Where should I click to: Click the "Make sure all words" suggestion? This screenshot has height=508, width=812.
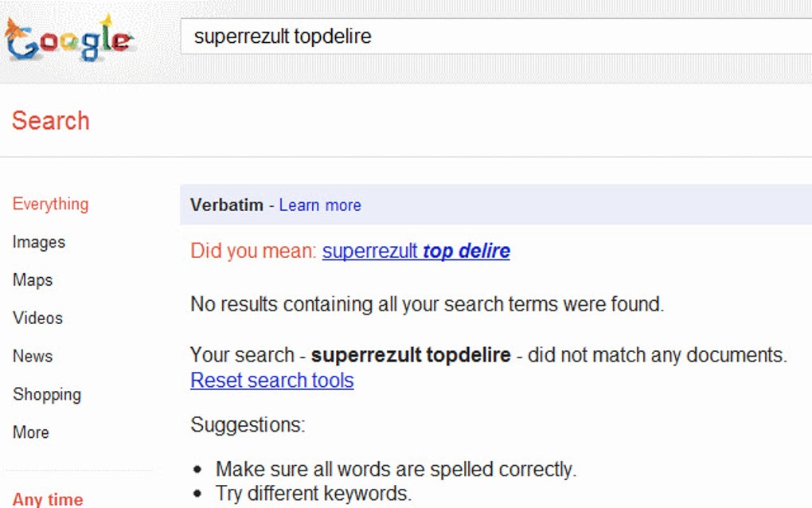396,469
